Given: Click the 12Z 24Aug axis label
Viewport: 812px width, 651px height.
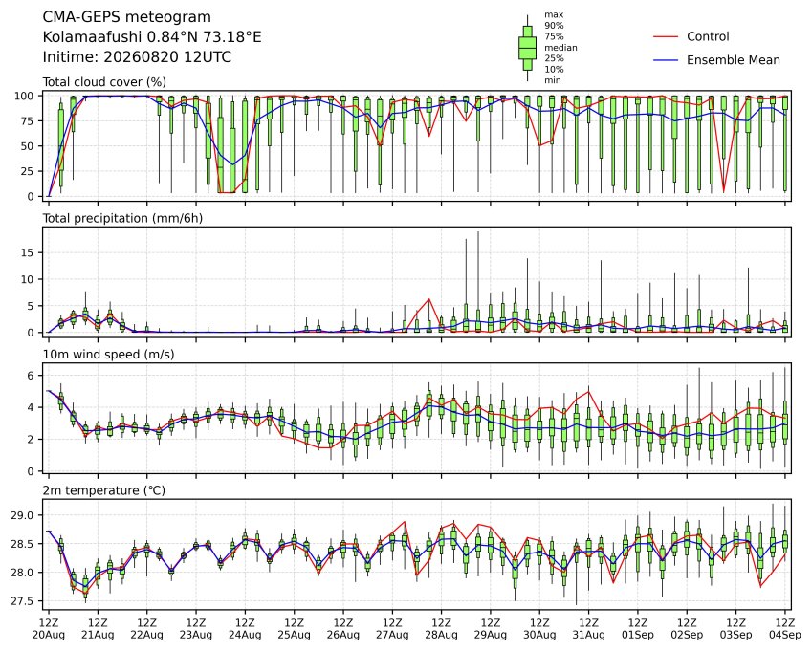Looking at the screenshot, I should 245,629.
